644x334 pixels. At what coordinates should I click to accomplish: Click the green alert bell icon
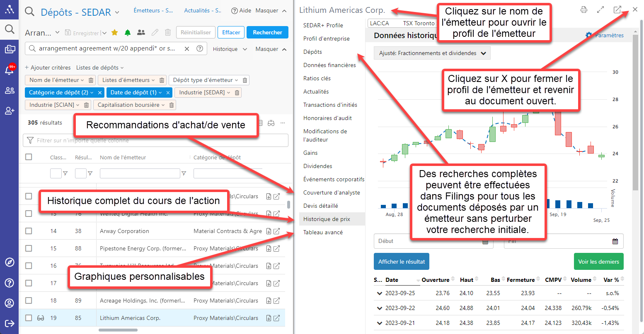(x=128, y=32)
